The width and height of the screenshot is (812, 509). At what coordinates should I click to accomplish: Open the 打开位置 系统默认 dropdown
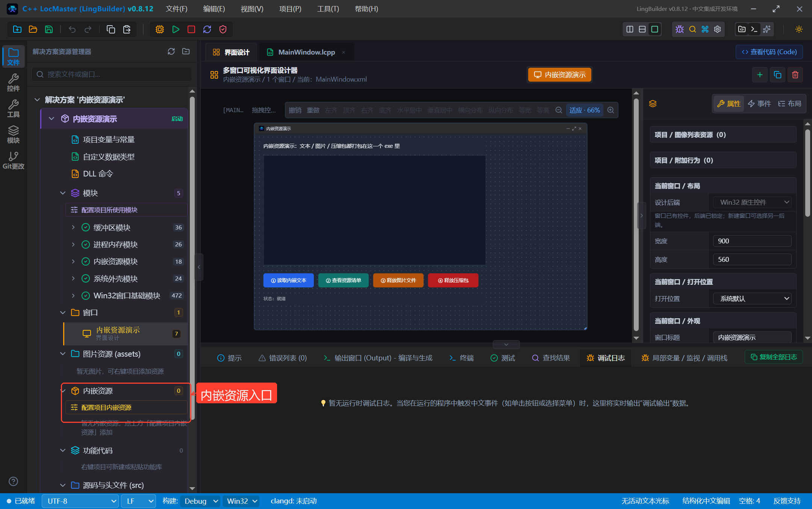click(752, 299)
